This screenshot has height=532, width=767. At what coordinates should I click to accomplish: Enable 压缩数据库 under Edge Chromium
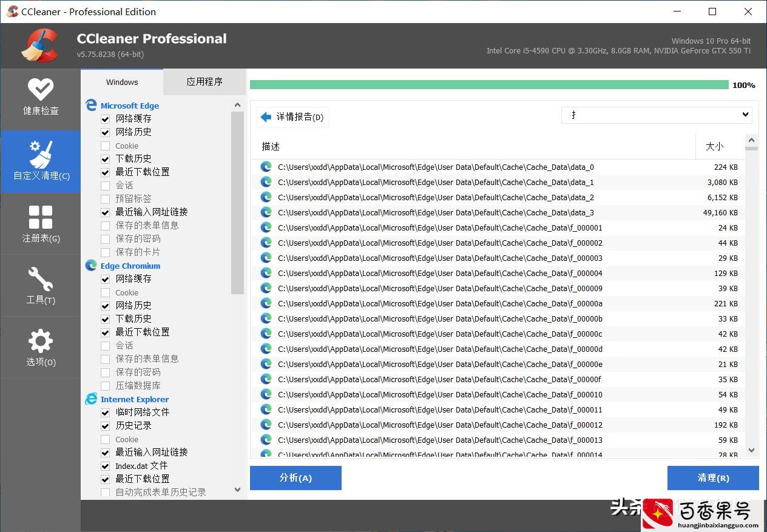(x=106, y=386)
